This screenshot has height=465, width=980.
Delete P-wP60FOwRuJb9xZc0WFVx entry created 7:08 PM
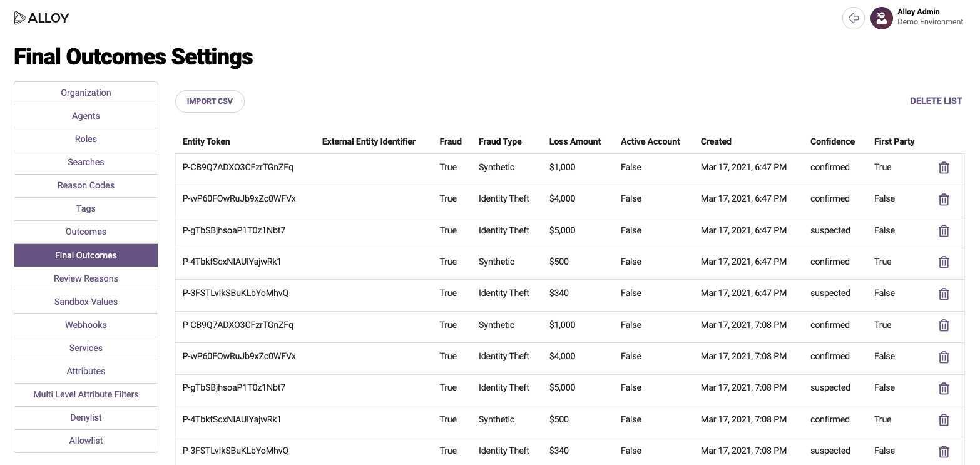pos(944,357)
